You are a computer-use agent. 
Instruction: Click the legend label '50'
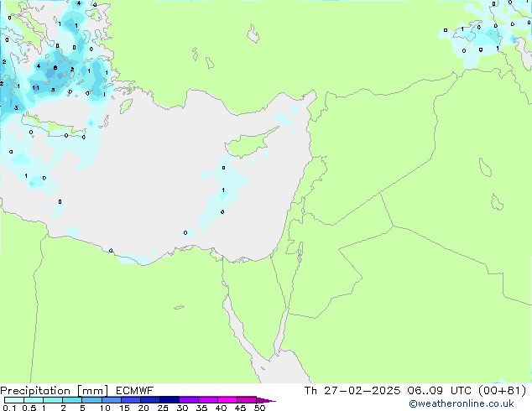tap(259, 408)
